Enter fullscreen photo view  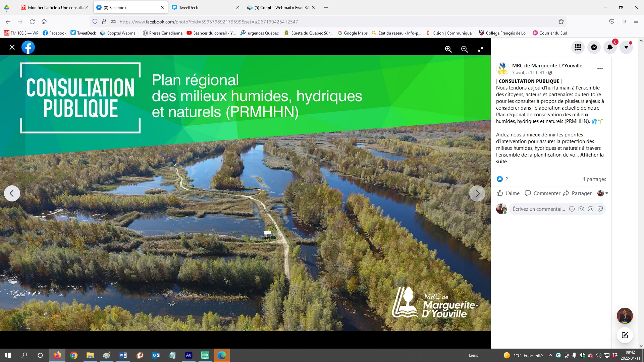480,49
